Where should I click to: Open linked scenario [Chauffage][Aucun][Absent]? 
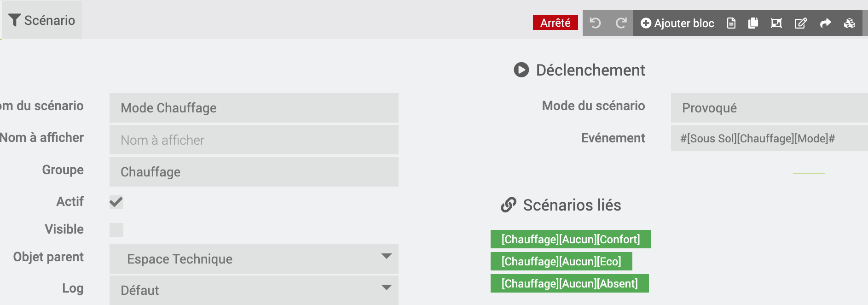[569, 284]
